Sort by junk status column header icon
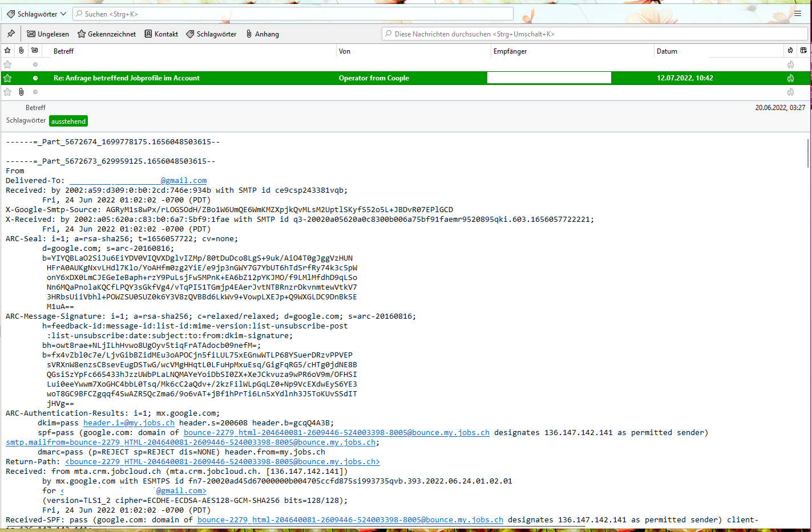This screenshot has height=532, width=812. click(x=790, y=51)
